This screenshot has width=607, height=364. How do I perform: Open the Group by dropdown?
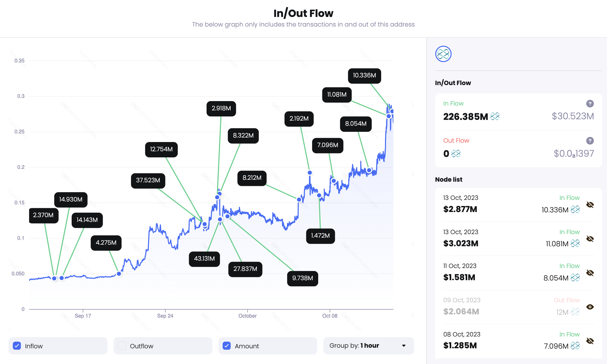[368, 345]
